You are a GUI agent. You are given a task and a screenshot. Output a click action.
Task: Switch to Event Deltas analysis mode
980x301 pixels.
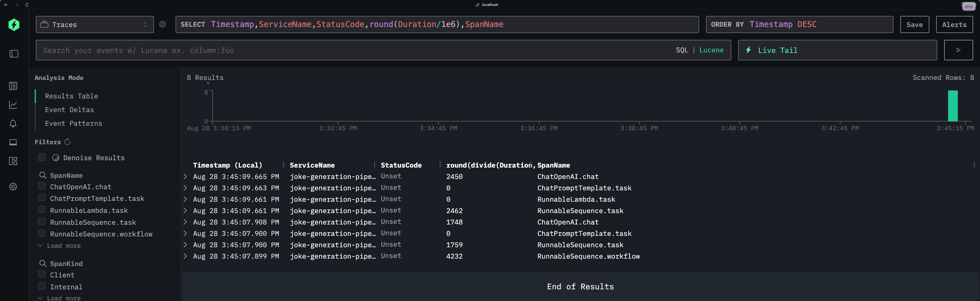click(69, 110)
